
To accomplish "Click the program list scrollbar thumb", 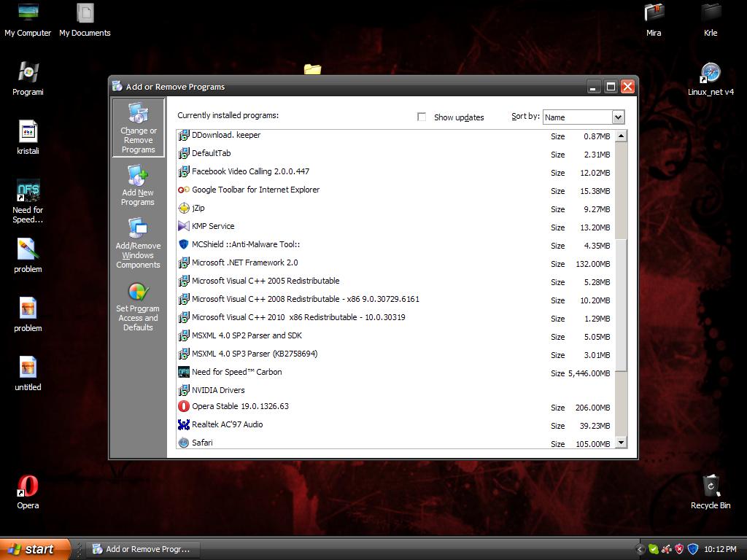I will (621, 305).
